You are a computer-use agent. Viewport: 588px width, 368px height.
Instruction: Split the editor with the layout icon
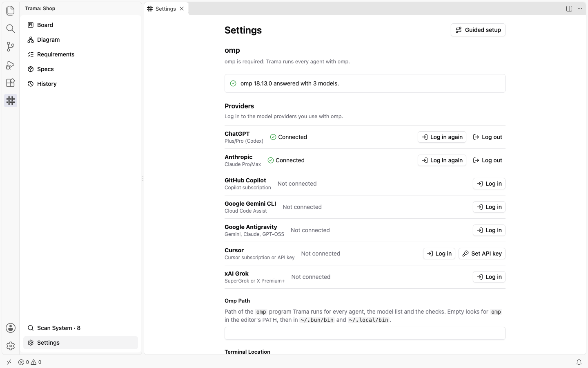coord(569,9)
